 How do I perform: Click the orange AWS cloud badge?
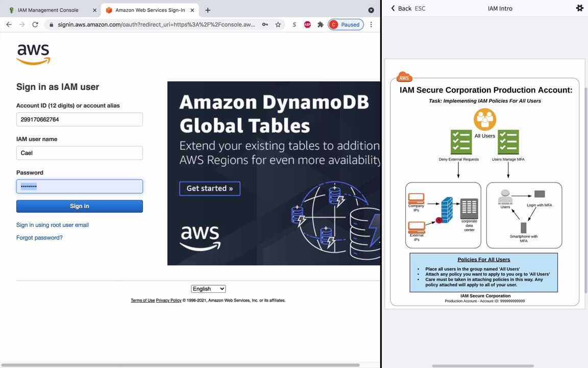click(404, 77)
